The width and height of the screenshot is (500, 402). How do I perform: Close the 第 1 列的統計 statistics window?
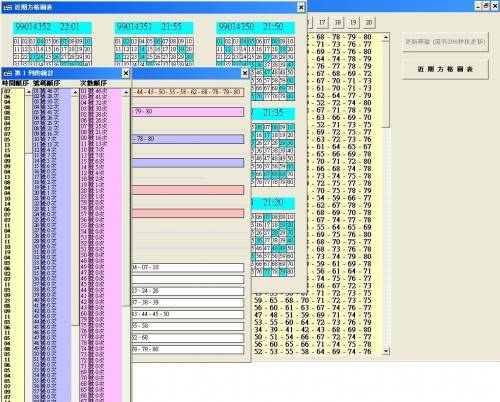[x=126, y=73]
